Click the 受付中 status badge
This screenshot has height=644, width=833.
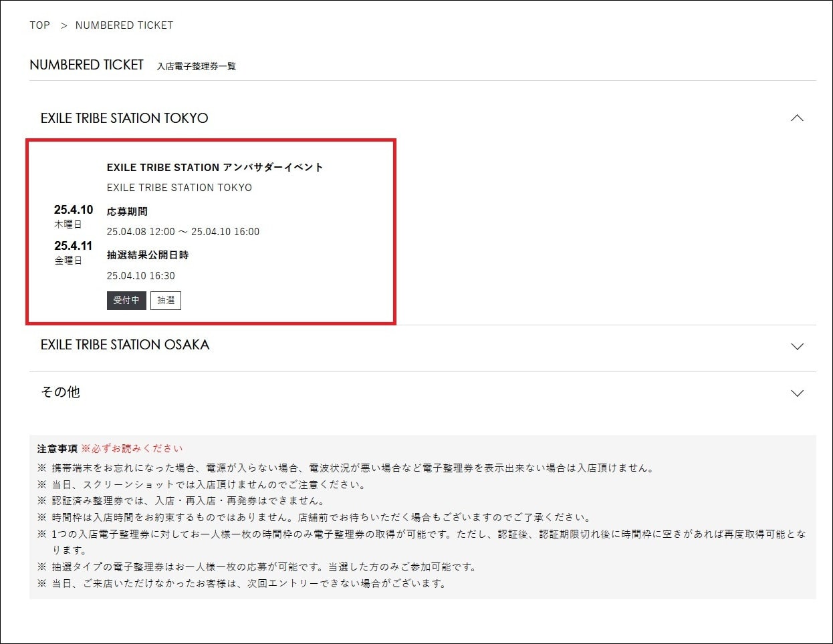click(126, 301)
